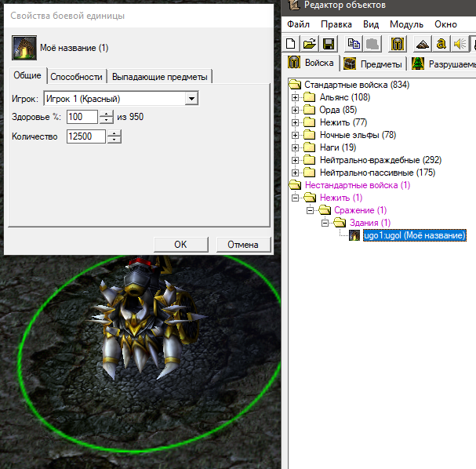
Task: Click the Здоровье % input field
Action: pos(82,117)
